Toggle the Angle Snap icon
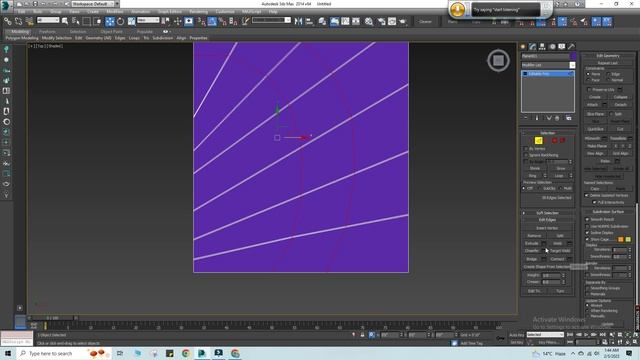 pyautogui.click(x=212, y=21)
